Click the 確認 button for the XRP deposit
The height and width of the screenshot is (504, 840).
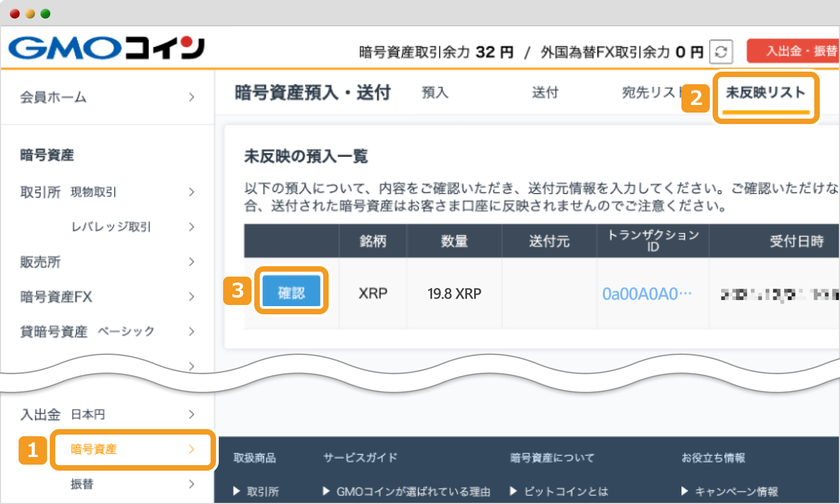pyautogui.click(x=291, y=291)
